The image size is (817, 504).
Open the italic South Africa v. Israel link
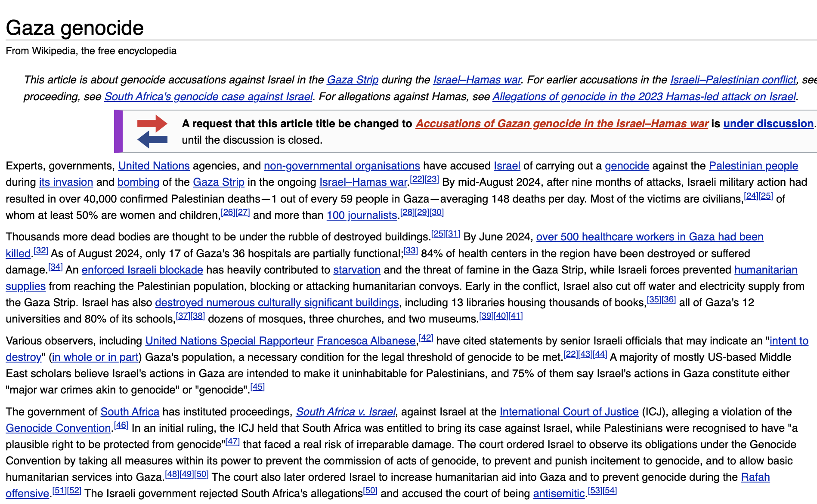[346, 412]
